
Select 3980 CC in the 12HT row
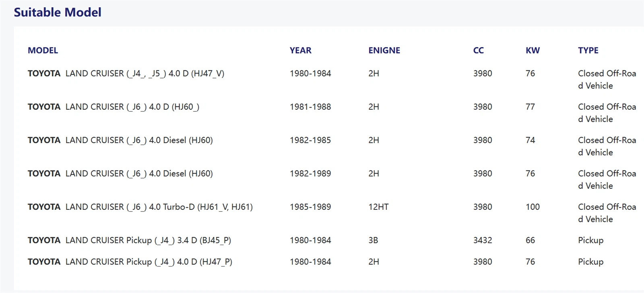coord(483,207)
